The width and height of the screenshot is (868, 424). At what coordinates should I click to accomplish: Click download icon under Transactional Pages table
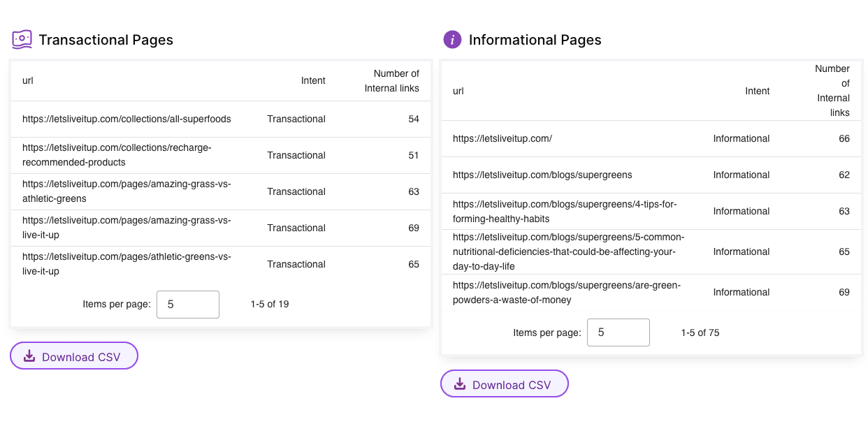point(29,357)
